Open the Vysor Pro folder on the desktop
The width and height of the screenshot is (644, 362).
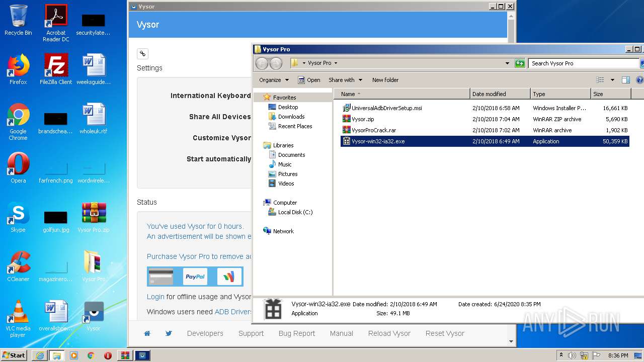94,266
